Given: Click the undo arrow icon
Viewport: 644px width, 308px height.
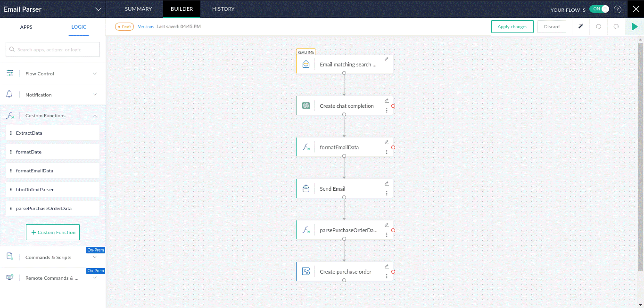Looking at the screenshot, I should (x=599, y=26).
